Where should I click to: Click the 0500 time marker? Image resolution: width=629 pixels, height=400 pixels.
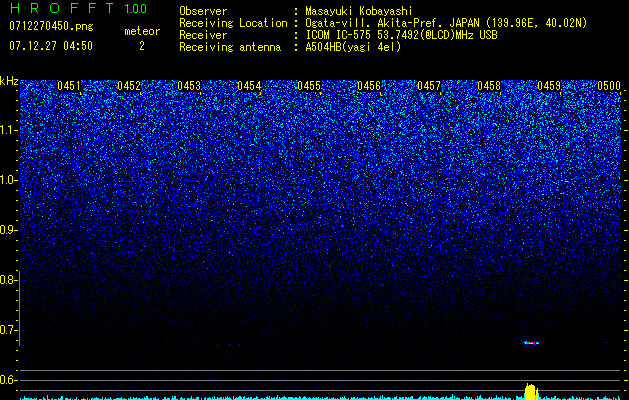point(609,86)
